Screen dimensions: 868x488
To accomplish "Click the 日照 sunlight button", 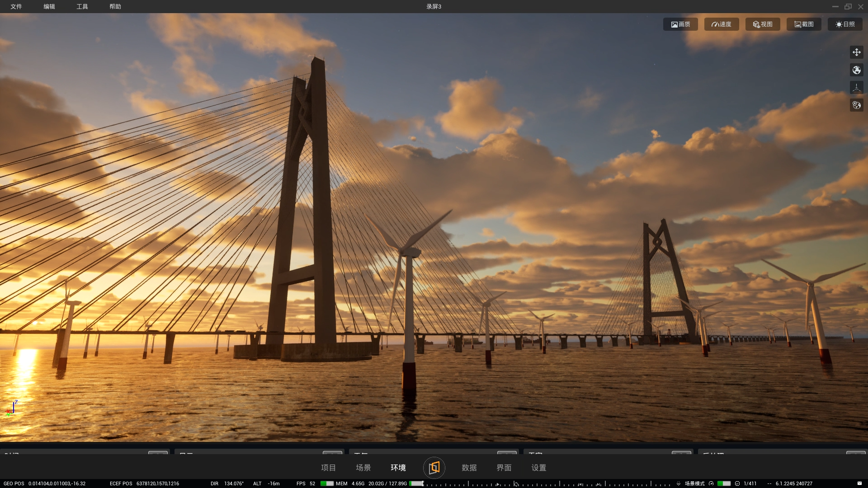I will 845,24.
